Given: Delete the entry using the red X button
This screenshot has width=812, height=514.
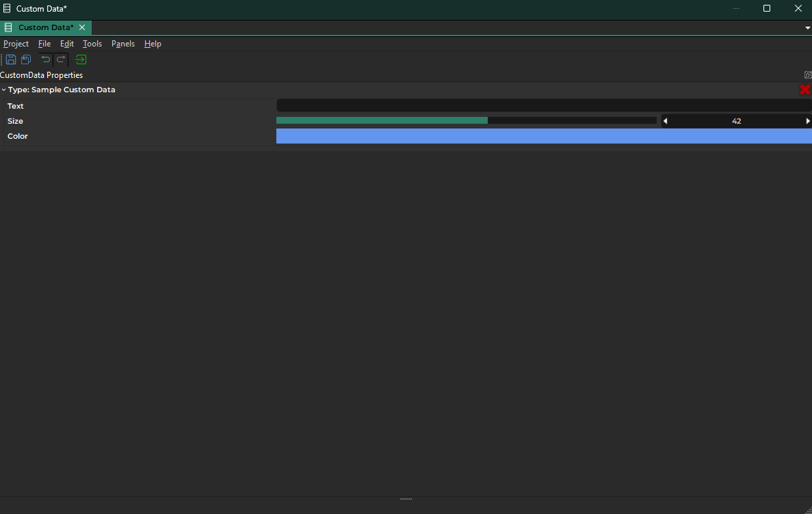Looking at the screenshot, I should point(804,90).
